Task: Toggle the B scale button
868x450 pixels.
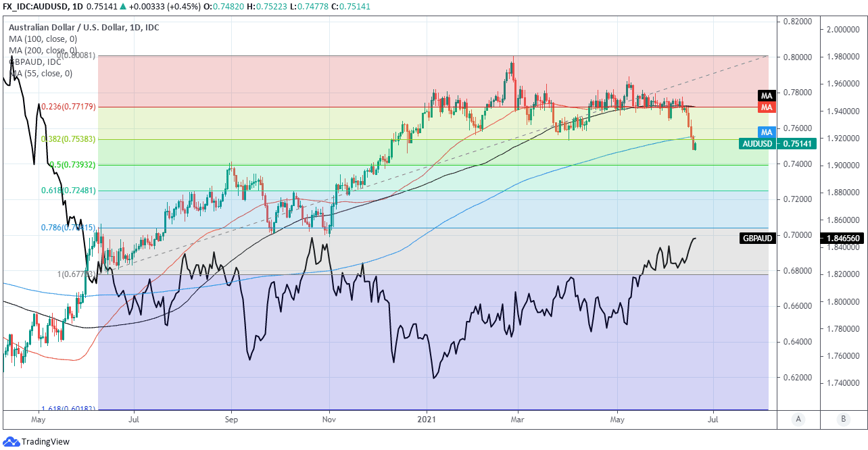Action: tap(843, 419)
